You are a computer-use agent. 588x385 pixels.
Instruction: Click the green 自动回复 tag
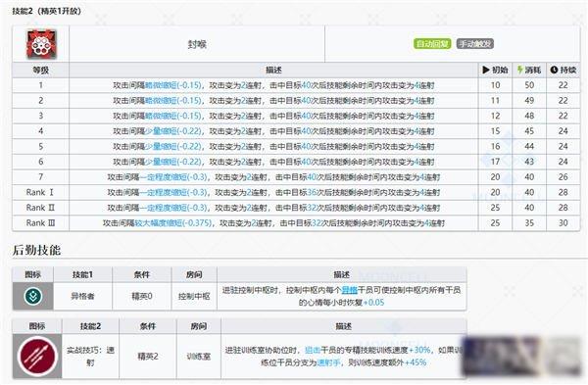(x=432, y=44)
